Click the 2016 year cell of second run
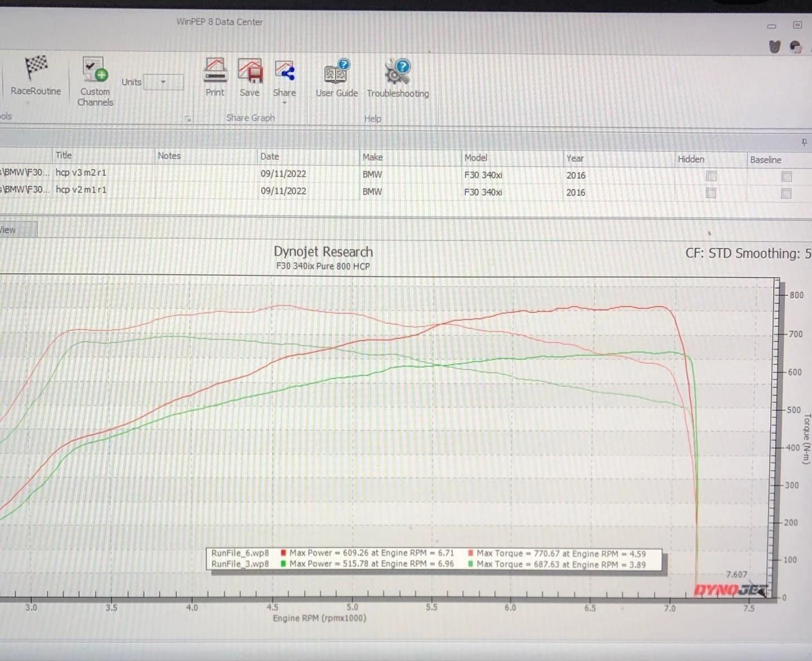Image resolution: width=812 pixels, height=661 pixels. click(576, 192)
